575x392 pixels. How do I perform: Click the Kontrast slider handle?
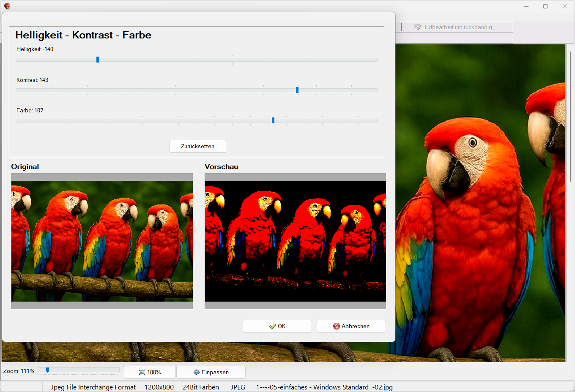pyautogui.click(x=297, y=90)
